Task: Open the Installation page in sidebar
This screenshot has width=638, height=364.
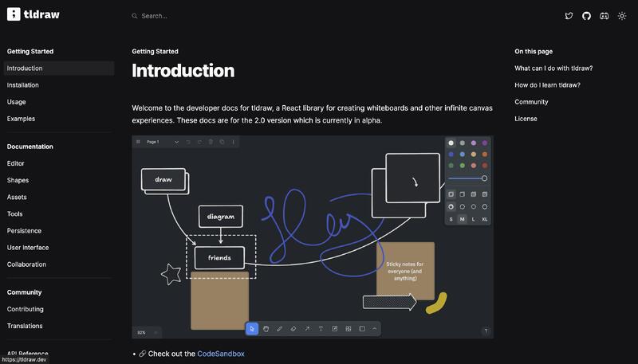Action: pyautogui.click(x=23, y=85)
